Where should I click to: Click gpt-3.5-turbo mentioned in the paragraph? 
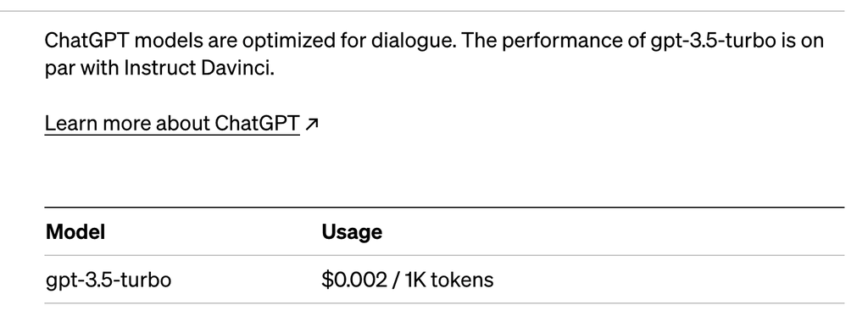[713, 41]
